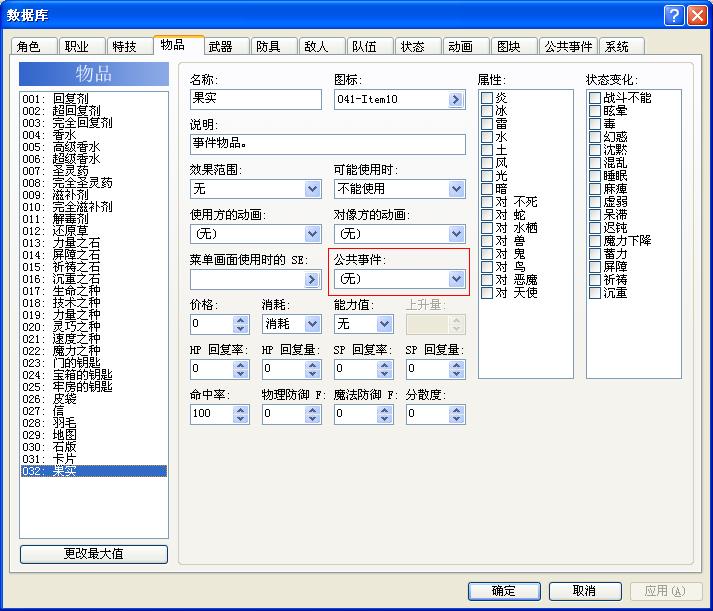The height and width of the screenshot is (611, 713).
Task: Increase 魔法防御 F with its up arrow
Action: tap(384, 410)
